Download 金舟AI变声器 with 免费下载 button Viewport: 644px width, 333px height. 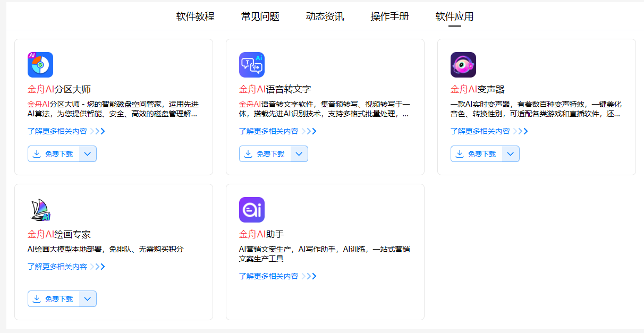click(477, 154)
